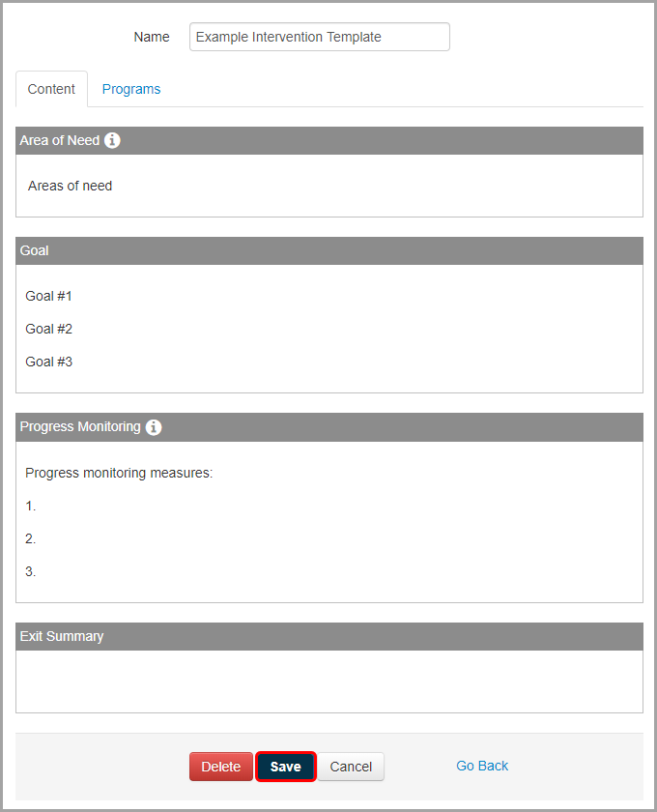Click item 2 in Progress Monitoring

(31, 538)
